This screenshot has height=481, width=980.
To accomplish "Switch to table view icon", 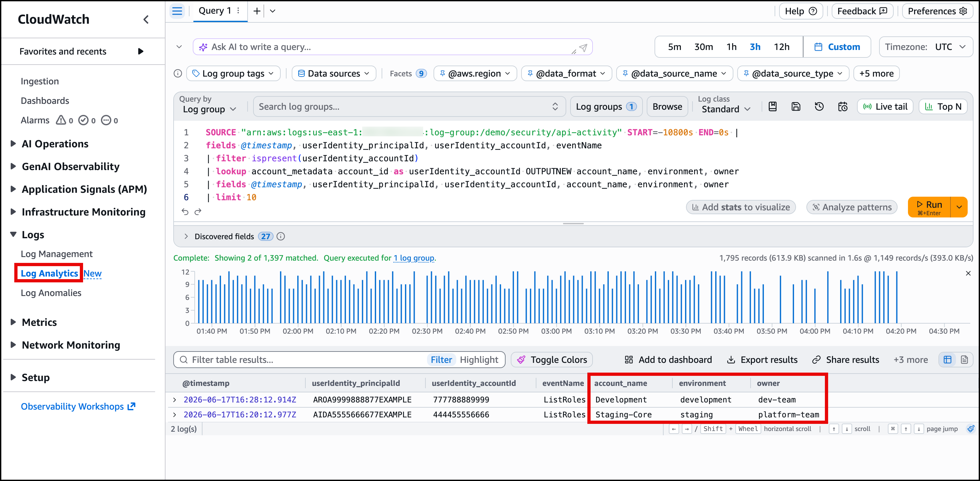I will pos(948,360).
